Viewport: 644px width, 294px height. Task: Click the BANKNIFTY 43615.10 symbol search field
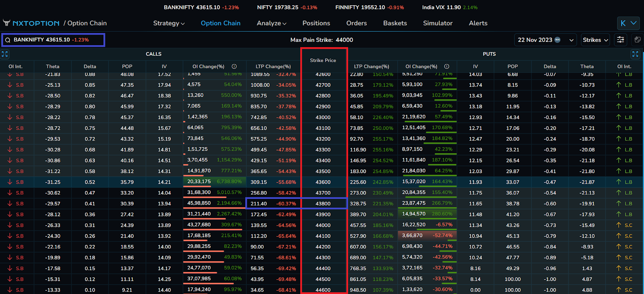tap(53, 40)
